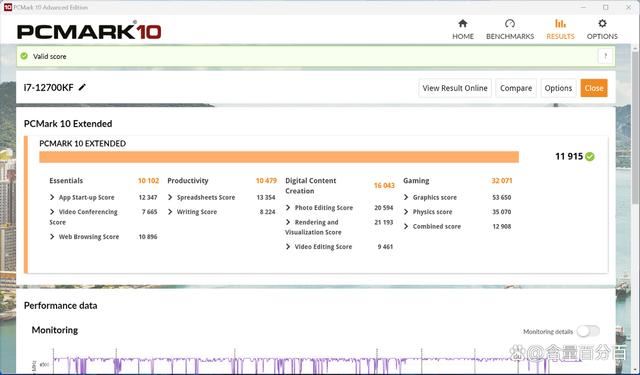This screenshot has width=640, height=375.
Task: Go to the Results chart icon
Action: [560, 24]
